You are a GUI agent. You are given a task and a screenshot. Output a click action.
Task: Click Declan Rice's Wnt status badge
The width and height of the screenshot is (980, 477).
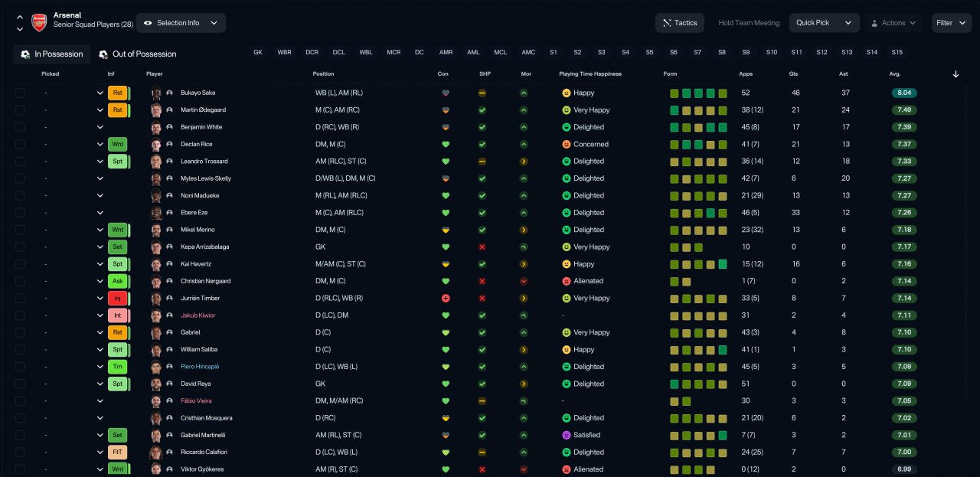[x=118, y=144]
